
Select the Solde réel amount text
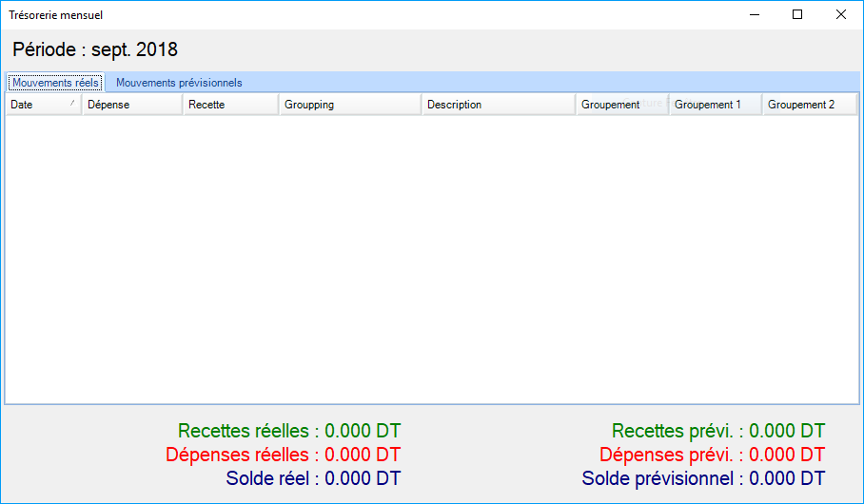pos(363,478)
